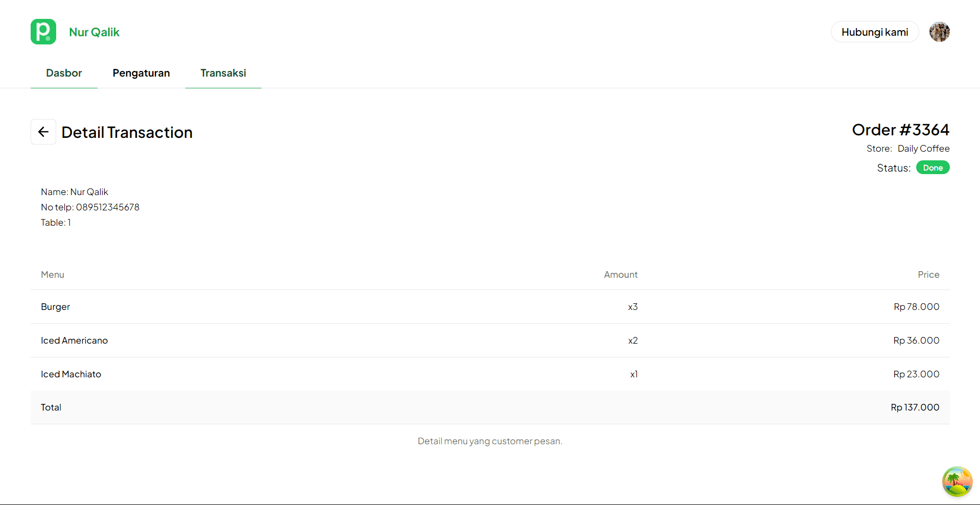
Task: Click the floating palm tree island icon
Action: coord(957,482)
